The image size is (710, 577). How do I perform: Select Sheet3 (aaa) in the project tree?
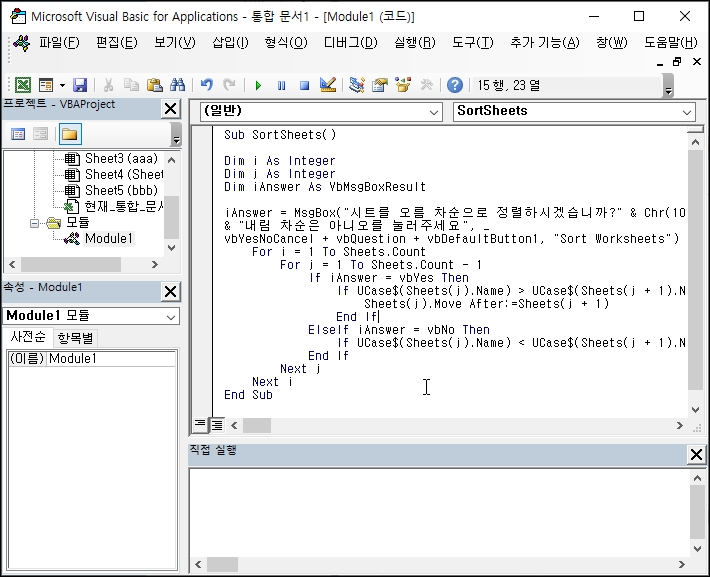pyautogui.click(x=121, y=159)
